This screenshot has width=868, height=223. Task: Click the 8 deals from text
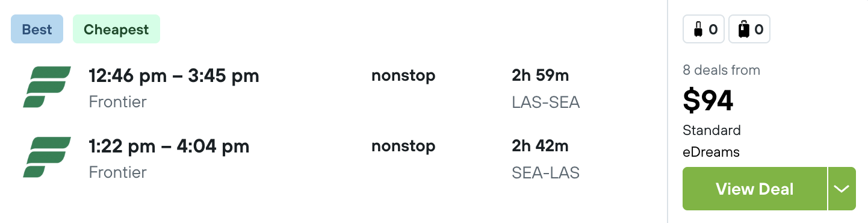722,70
